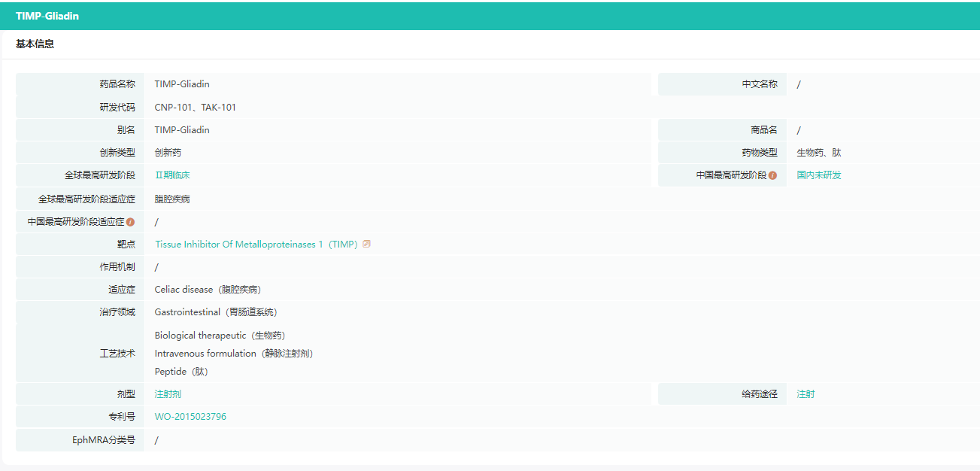
Task: Click EphMRA分类号 label
Action: pyautogui.click(x=104, y=440)
